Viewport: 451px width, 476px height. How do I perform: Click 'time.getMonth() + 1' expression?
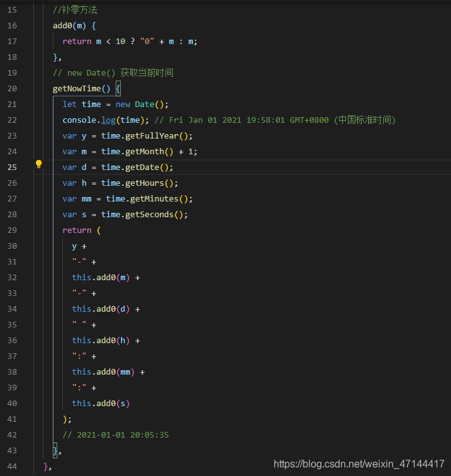pos(148,152)
